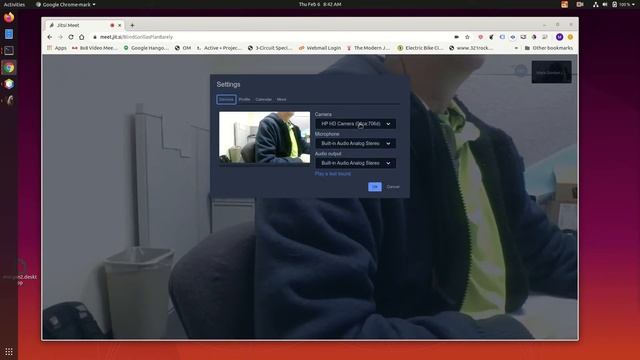
Task: Open Firefox from the Ubuntu dock
Action: point(9,18)
